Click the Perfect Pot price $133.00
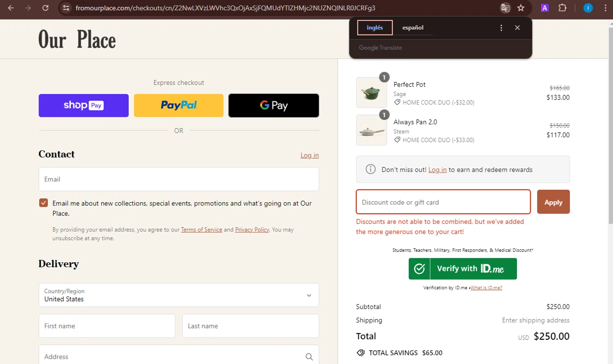 [x=558, y=97]
